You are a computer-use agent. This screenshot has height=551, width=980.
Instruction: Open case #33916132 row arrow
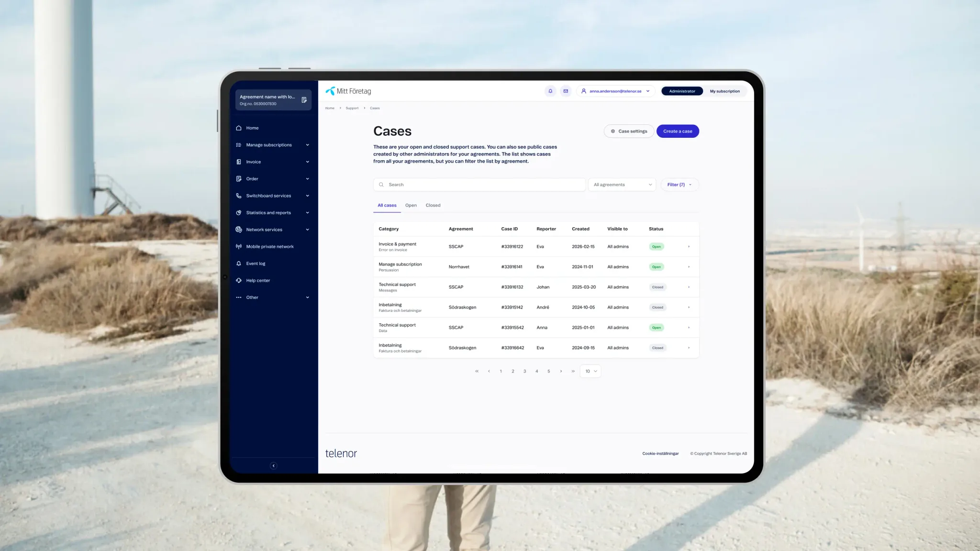(x=689, y=287)
